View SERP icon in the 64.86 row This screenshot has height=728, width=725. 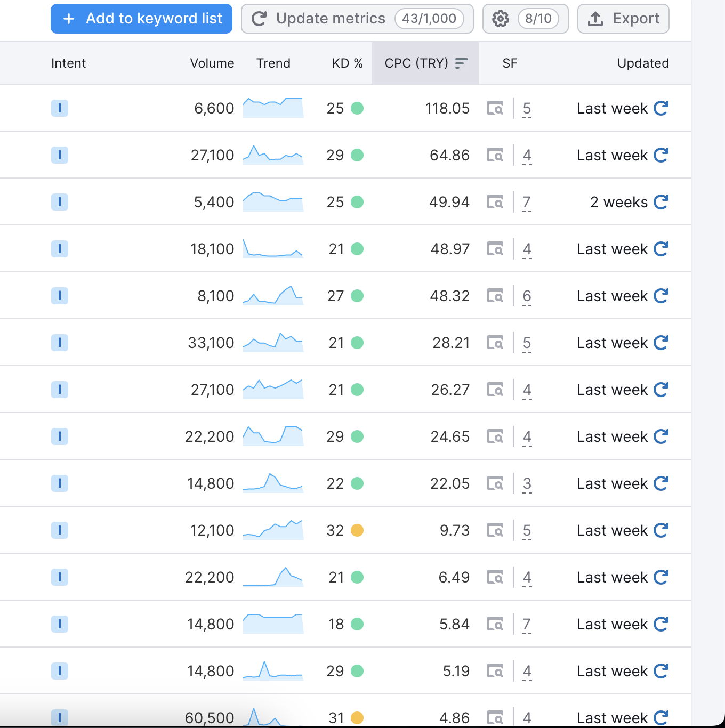pos(495,155)
